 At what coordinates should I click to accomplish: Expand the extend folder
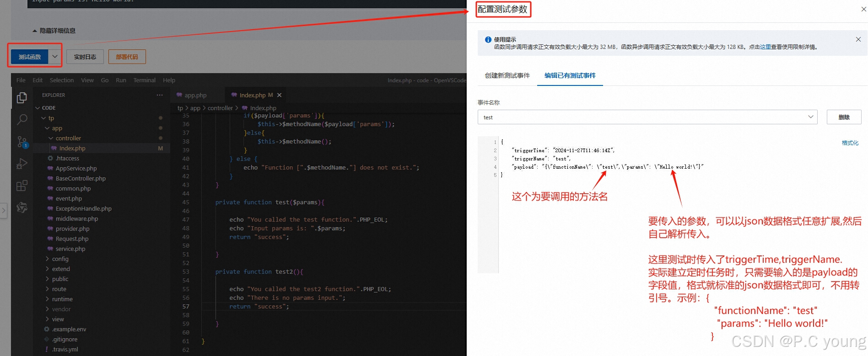57,269
